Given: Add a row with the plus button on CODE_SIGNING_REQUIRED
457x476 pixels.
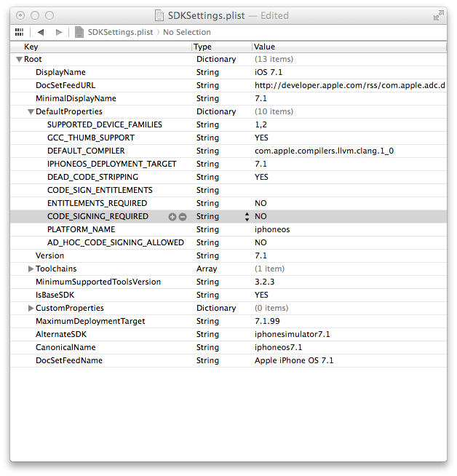Looking at the screenshot, I should pos(172,217).
